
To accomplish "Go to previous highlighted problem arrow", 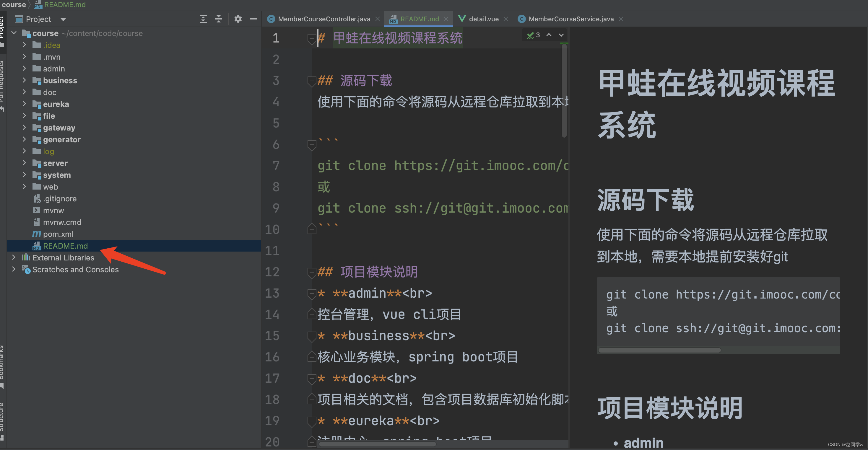I will point(549,35).
